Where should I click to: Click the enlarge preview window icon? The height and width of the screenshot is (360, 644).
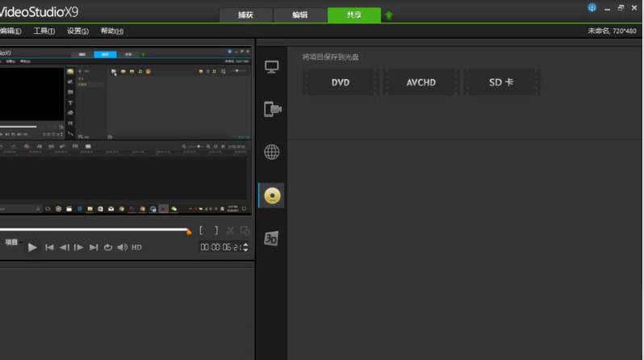point(245,231)
